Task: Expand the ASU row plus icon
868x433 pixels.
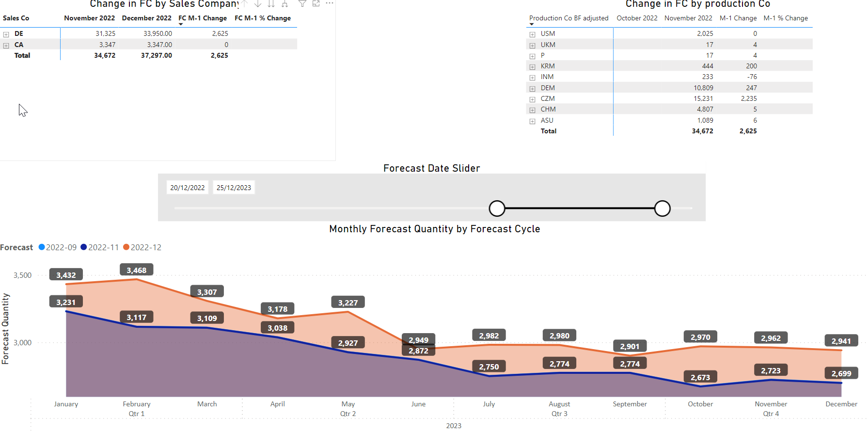Action: point(533,121)
